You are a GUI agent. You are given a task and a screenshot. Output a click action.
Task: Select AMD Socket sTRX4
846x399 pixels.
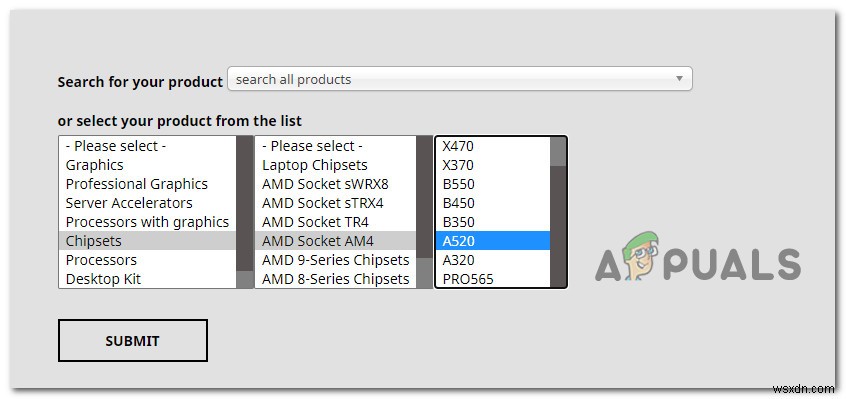point(336,203)
